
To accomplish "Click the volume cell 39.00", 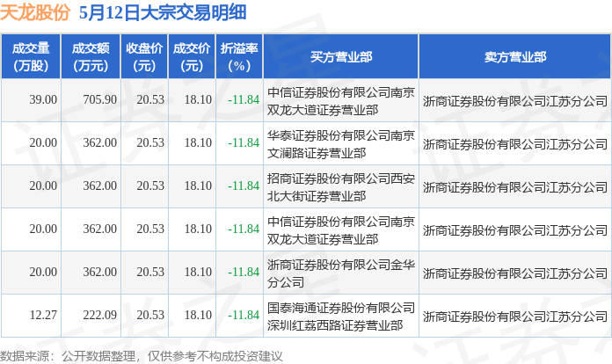I will tap(43, 100).
